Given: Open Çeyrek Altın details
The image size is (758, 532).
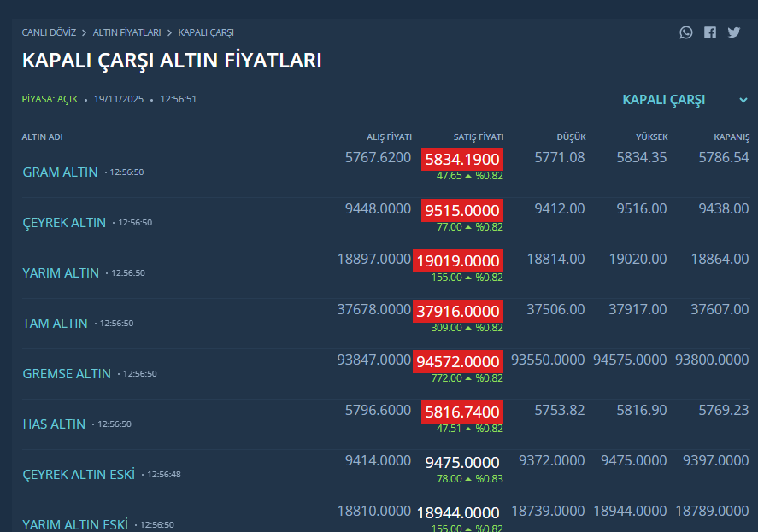Looking at the screenshot, I should pyautogui.click(x=64, y=222).
